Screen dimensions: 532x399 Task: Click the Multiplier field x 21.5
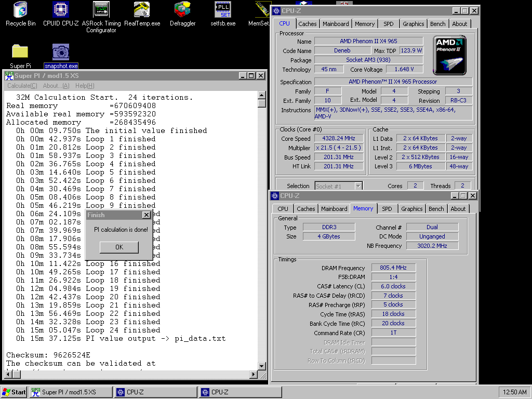(x=339, y=148)
